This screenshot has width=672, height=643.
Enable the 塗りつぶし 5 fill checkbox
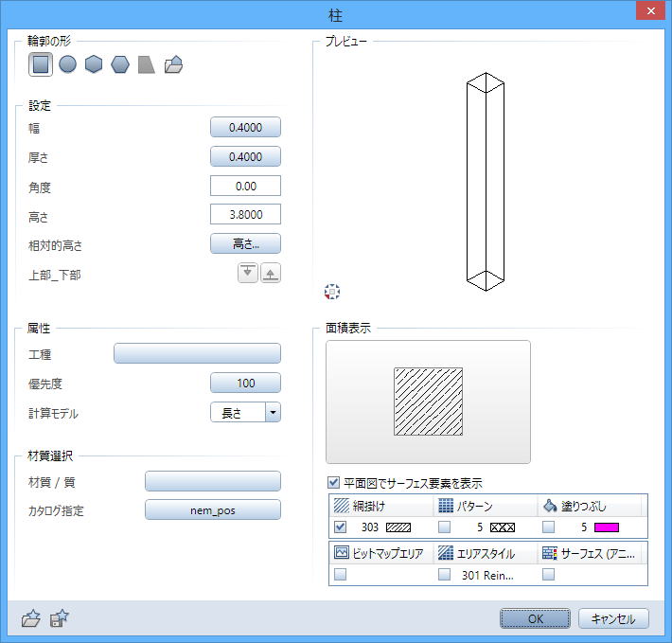(549, 527)
